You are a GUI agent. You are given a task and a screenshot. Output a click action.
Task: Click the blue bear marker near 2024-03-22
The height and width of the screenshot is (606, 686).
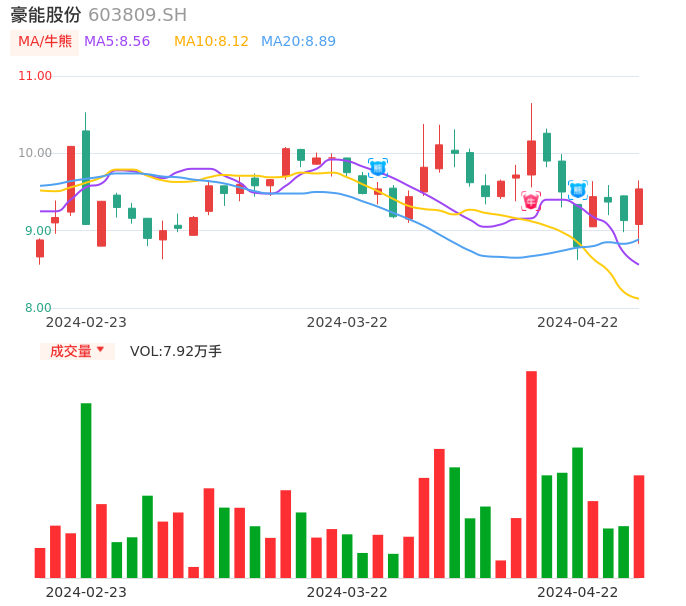[x=377, y=167]
